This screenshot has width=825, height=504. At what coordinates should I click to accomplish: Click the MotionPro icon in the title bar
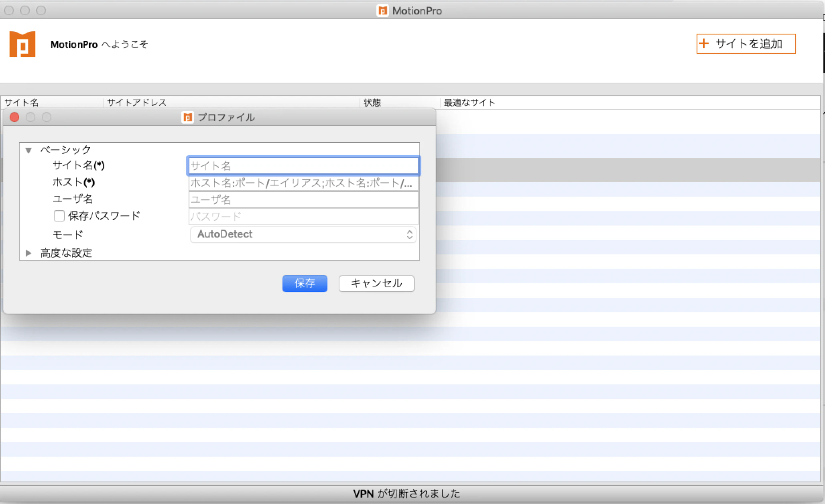(382, 11)
